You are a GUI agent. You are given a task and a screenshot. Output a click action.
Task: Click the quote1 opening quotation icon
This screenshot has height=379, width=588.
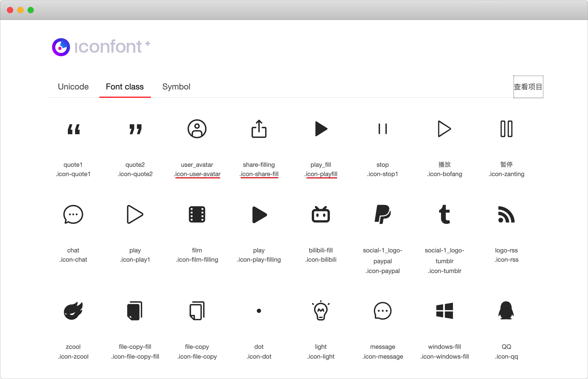pyautogui.click(x=73, y=129)
